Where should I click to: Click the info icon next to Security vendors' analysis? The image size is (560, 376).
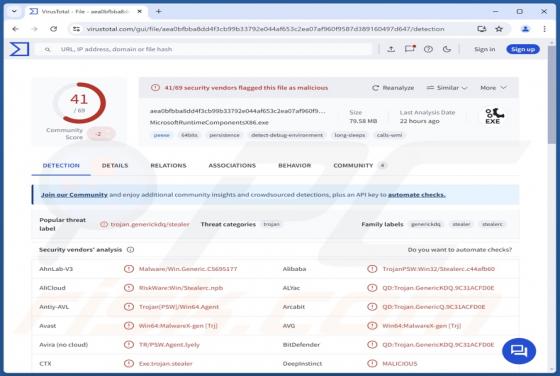click(130, 250)
